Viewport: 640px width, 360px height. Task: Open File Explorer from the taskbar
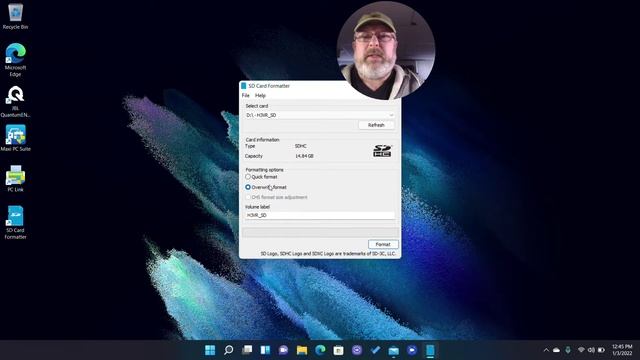tap(302, 350)
